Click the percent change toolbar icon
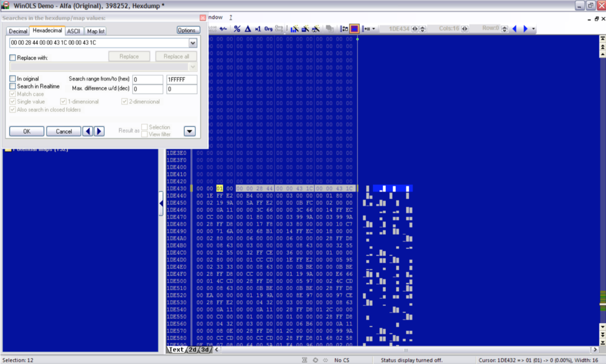This screenshot has height=364, width=606. click(x=237, y=28)
